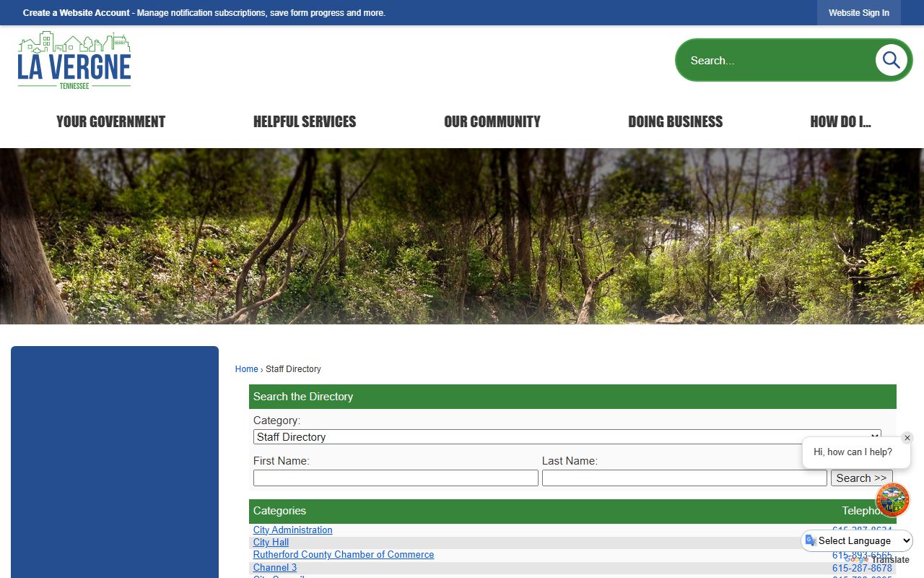This screenshot has height=578, width=924.
Task: Click the Home breadcrumb link
Action: [x=246, y=369]
